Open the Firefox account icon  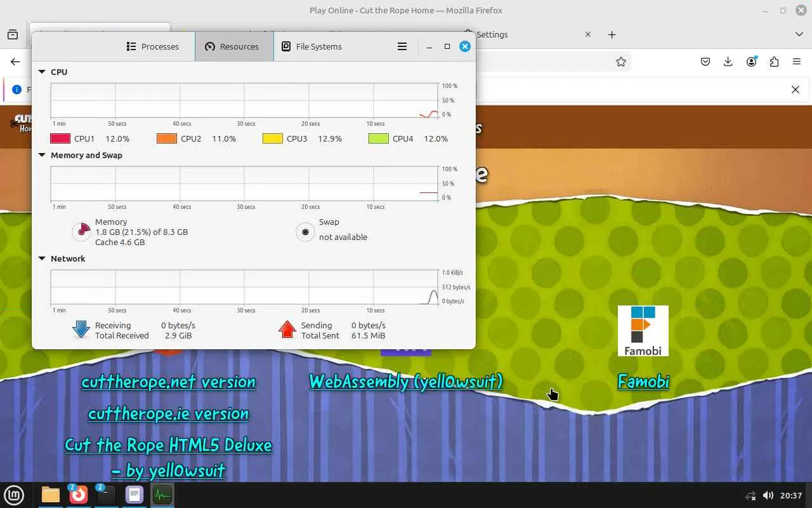[752, 62]
